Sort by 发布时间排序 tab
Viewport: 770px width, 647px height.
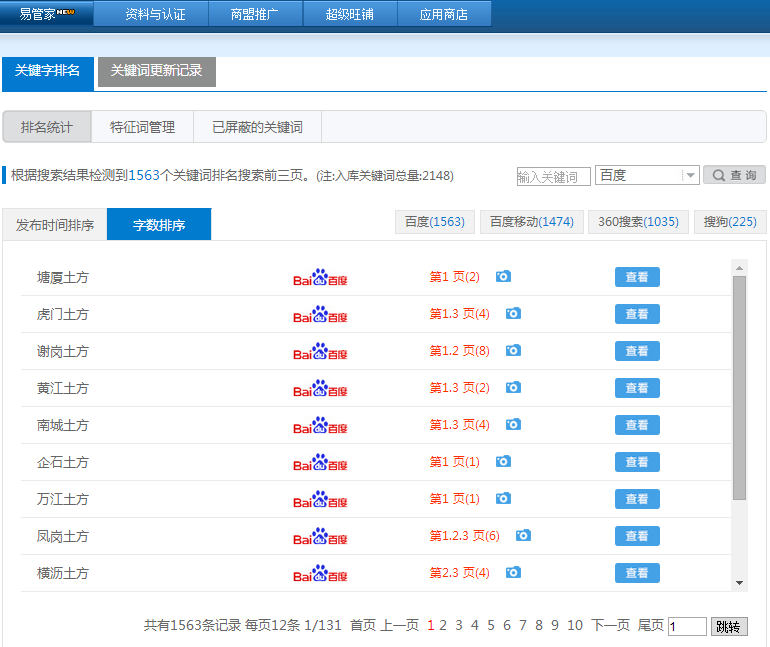pos(55,225)
